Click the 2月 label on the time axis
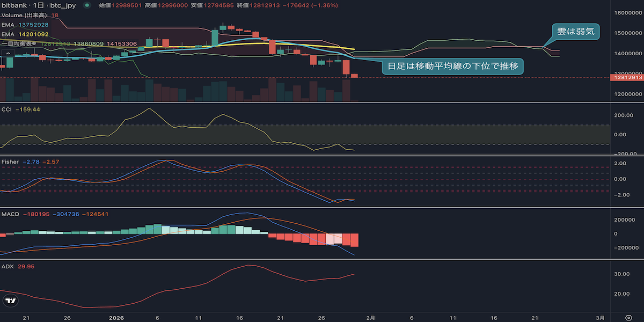Screen dimensions: 644x322 [x=371, y=317]
